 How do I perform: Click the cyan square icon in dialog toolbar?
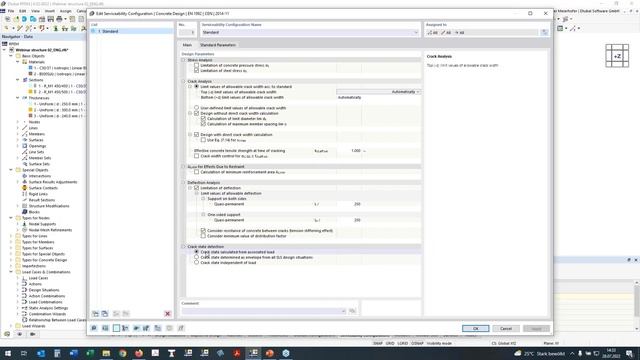[116, 328]
